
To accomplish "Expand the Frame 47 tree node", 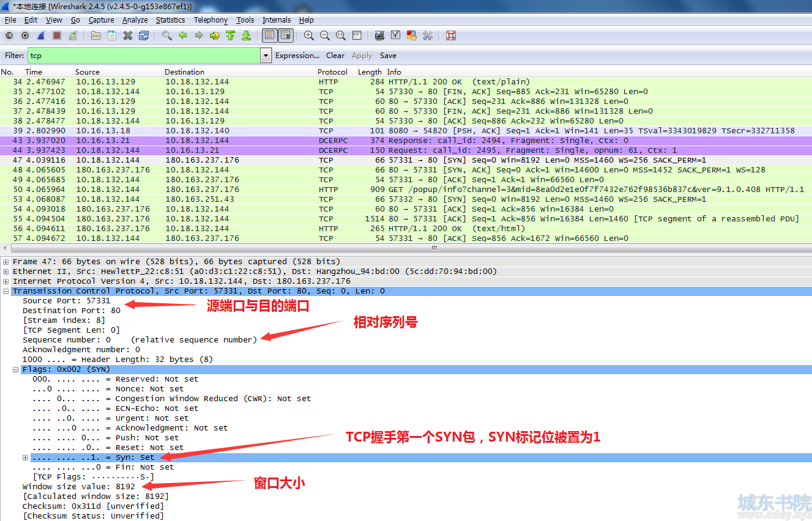I will 6,262.
